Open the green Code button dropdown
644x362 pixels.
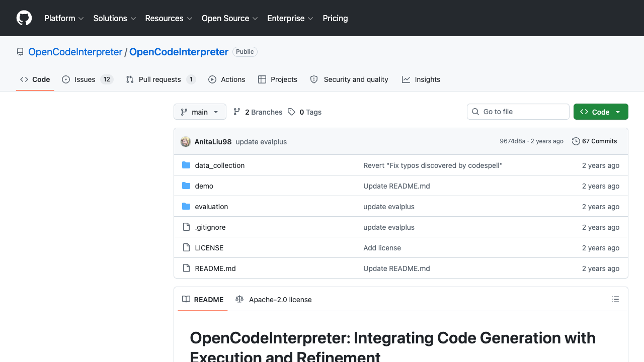click(601, 112)
